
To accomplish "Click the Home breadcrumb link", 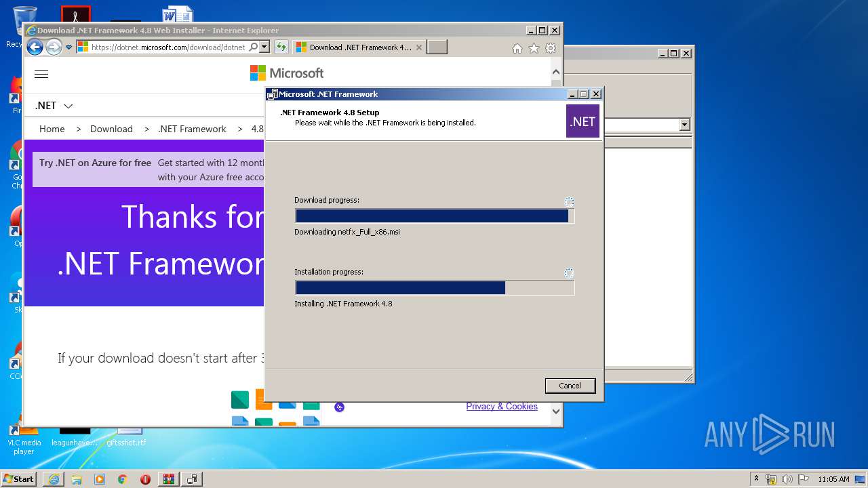I will click(52, 129).
